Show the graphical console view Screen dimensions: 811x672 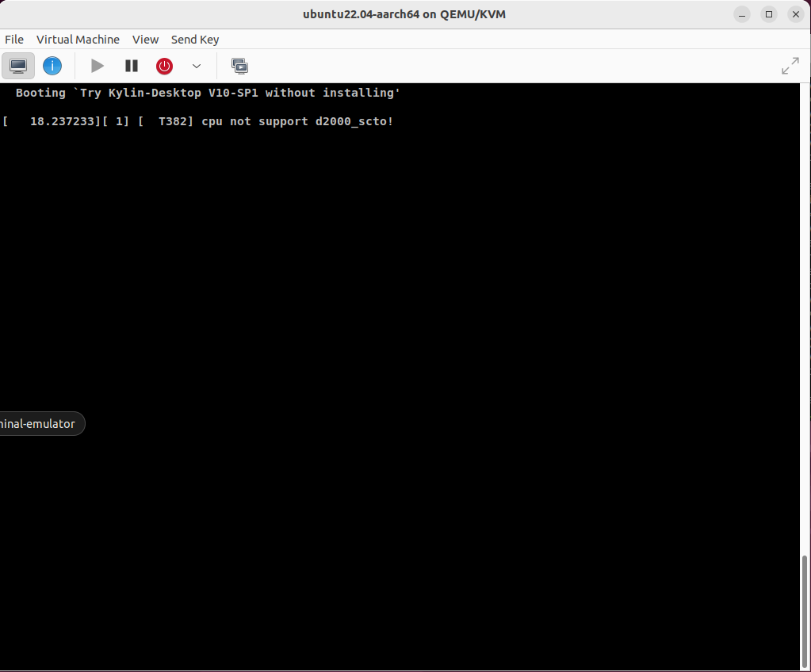[x=18, y=66]
